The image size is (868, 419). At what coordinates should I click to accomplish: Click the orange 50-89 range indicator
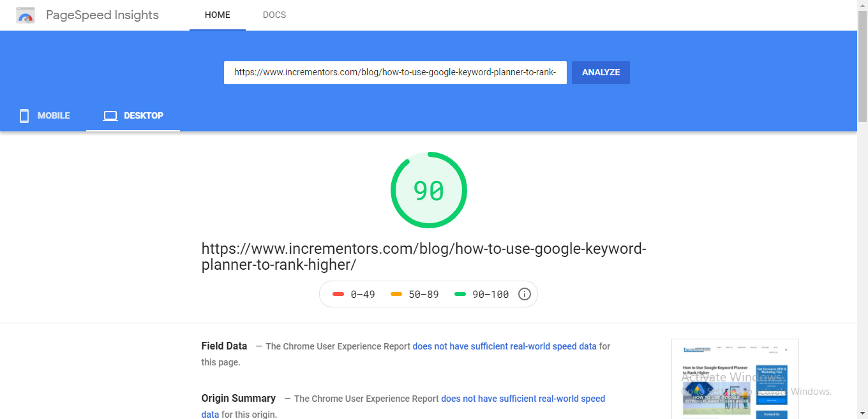pyautogui.click(x=396, y=293)
